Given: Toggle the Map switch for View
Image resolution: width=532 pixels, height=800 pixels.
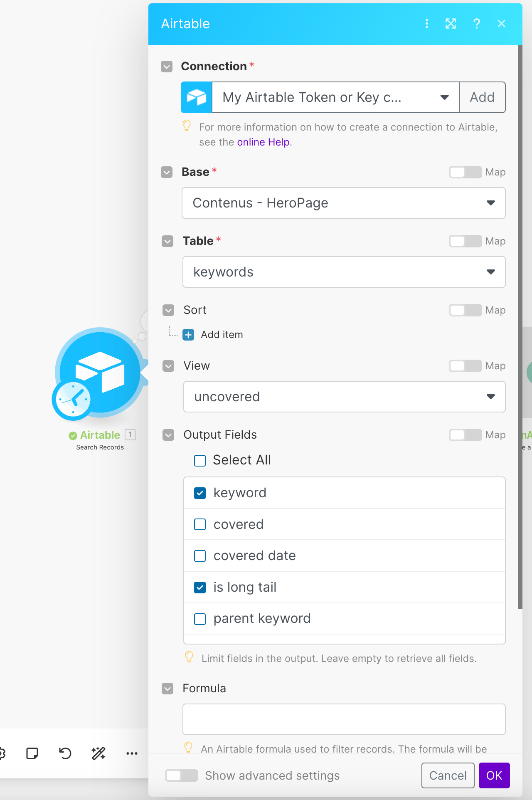Looking at the screenshot, I should point(465,366).
